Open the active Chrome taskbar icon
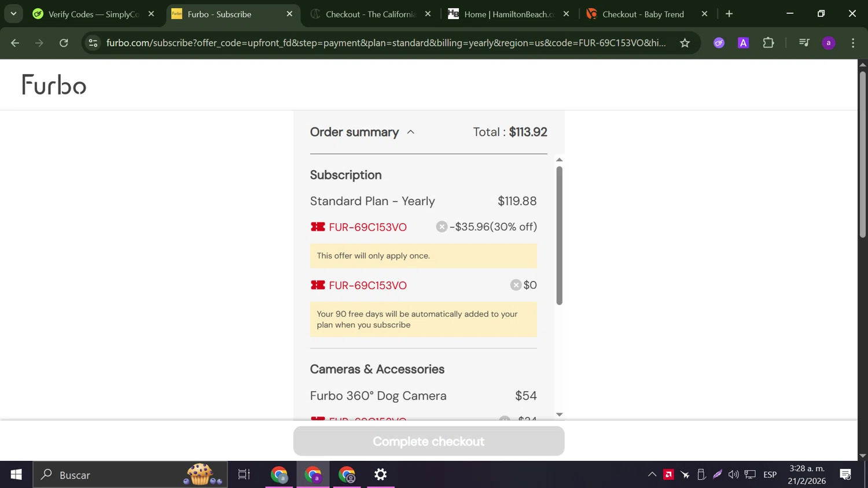Screen dimensions: 868x488 pyautogui.click(x=313, y=475)
